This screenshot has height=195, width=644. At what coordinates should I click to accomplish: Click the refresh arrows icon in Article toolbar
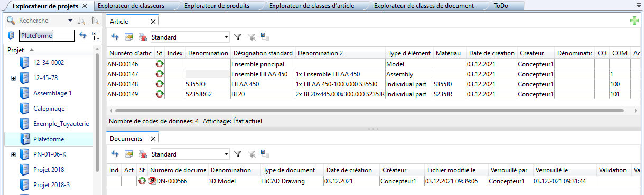point(115,37)
